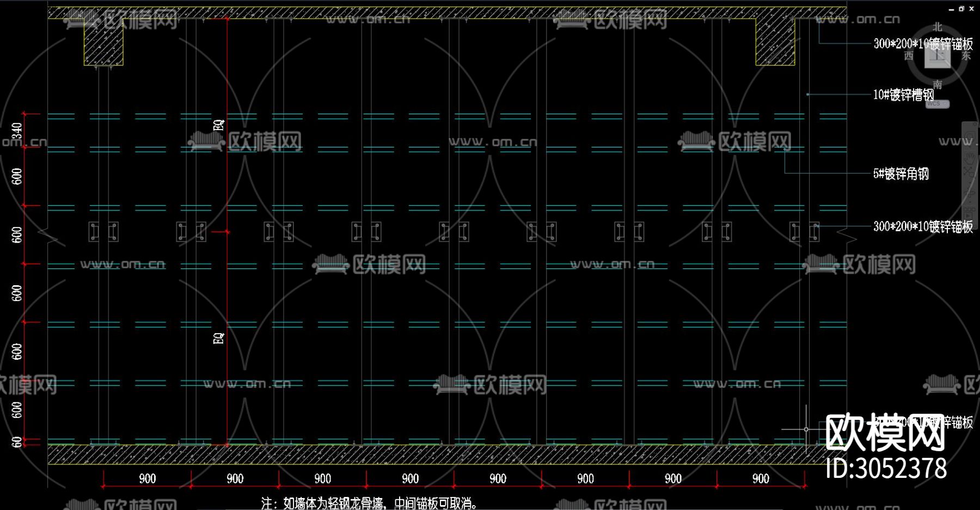This screenshot has width=980, height=510.
Task: Select the west 西 compass direction on ViewCube
Action: click(909, 56)
